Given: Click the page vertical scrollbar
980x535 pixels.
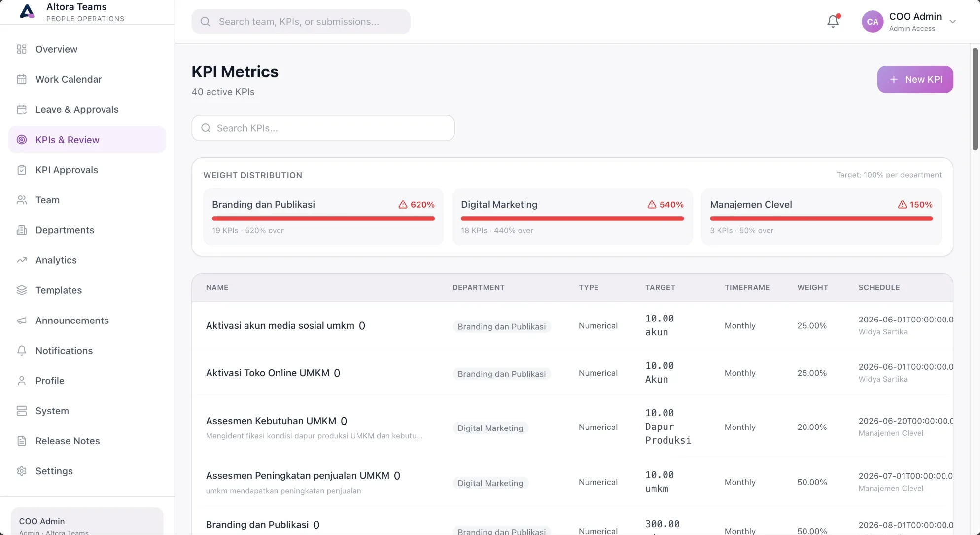Looking at the screenshot, I should click(975, 99).
